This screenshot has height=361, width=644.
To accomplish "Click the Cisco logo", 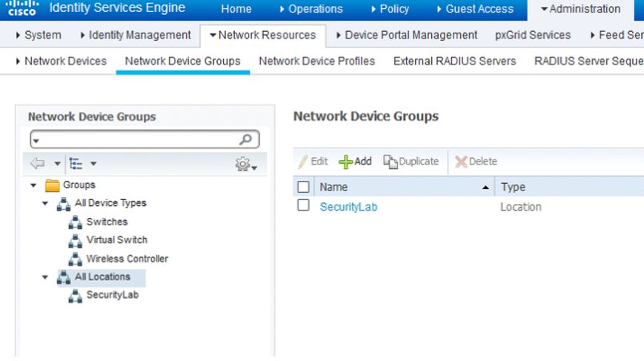I will [x=22, y=8].
